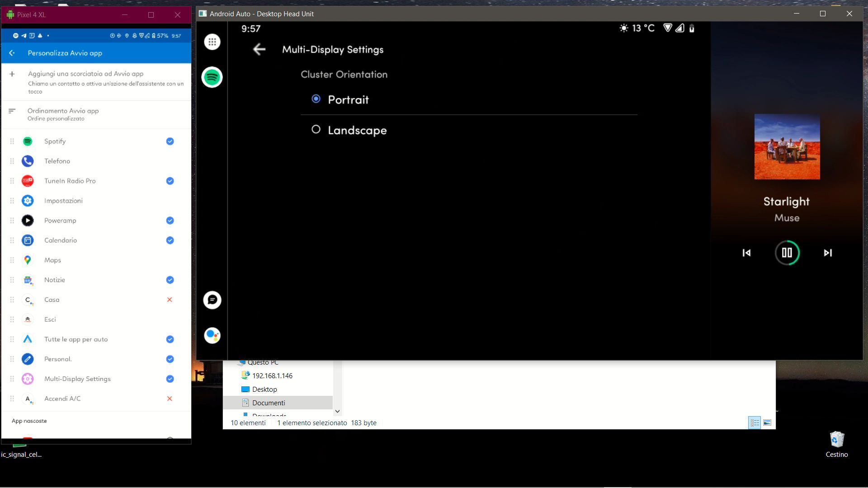
Task: Open the app launcher grid in Android Auto
Action: point(212,42)
